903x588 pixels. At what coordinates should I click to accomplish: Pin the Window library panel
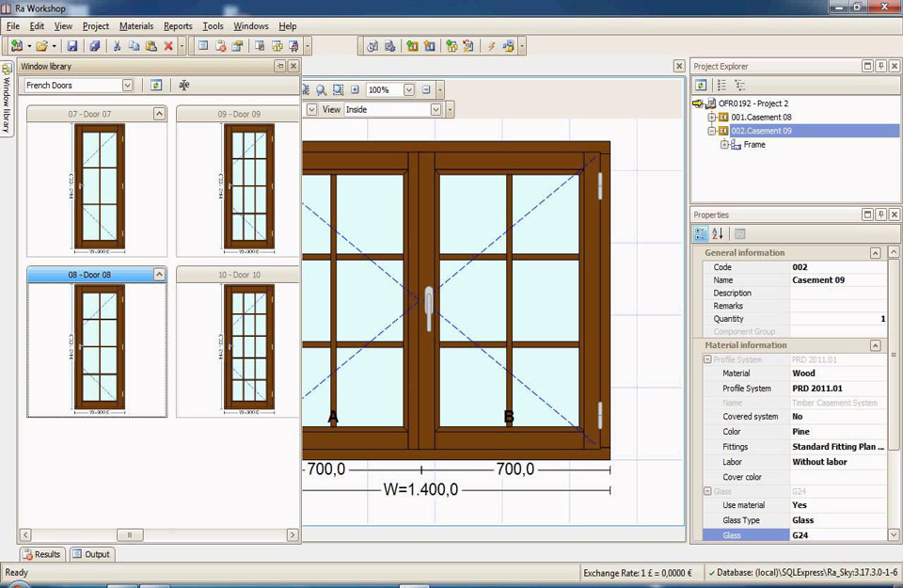pyautogui.click(x=280, y=66)
